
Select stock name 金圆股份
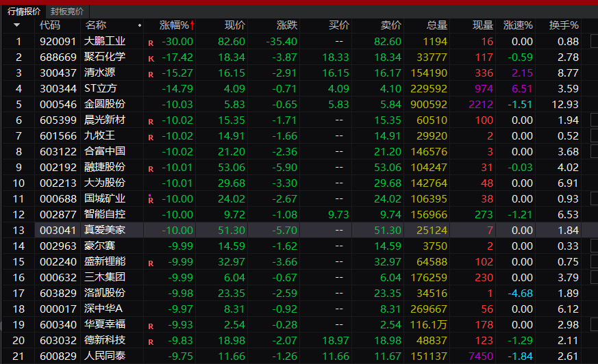coord(105,104)
